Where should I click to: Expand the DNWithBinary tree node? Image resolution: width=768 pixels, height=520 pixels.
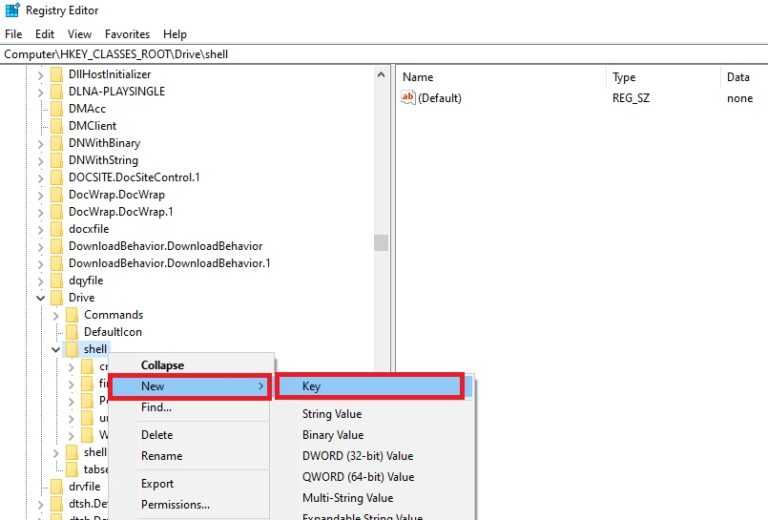41,143
